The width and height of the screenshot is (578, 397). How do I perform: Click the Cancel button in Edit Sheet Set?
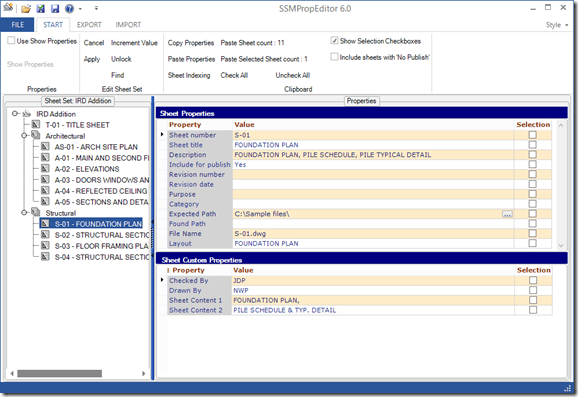coord(94,43)
